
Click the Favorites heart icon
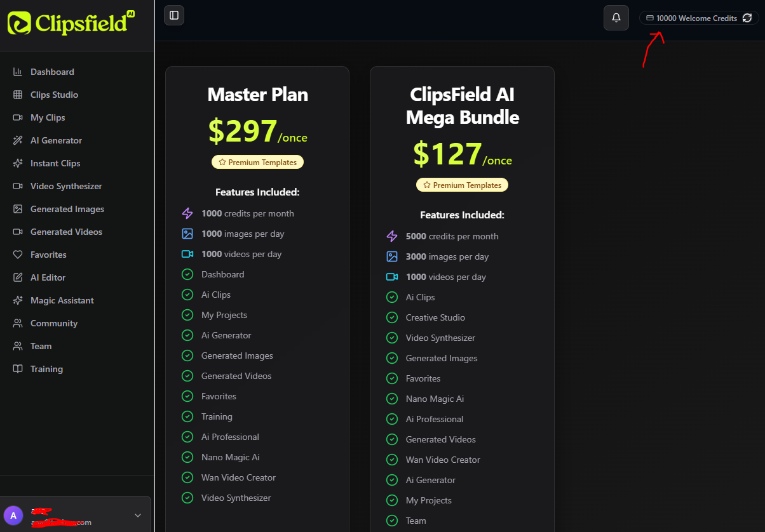18,255
